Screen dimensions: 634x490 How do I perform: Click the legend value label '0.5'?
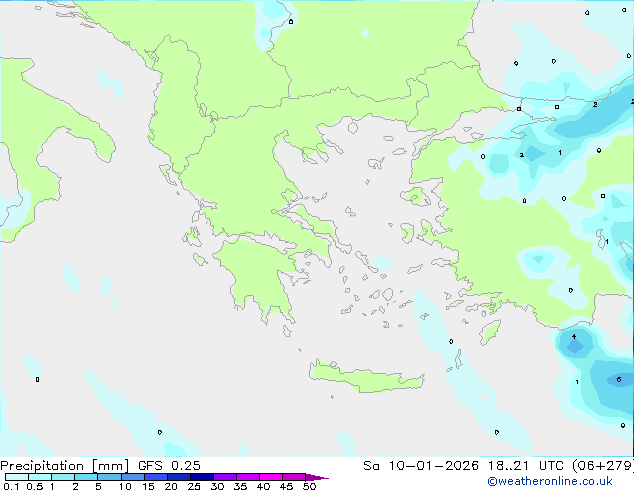pyautogui.click(x=34, y=486)
